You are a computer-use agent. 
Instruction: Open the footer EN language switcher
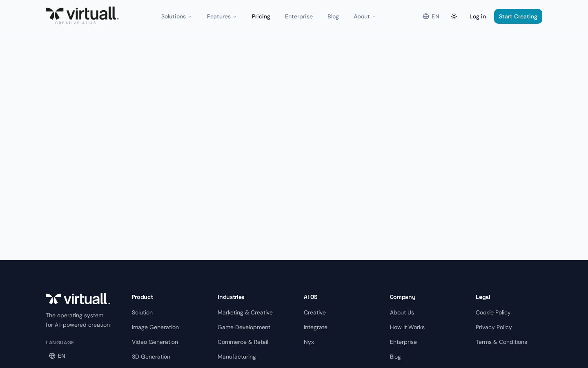coord(57,356)
